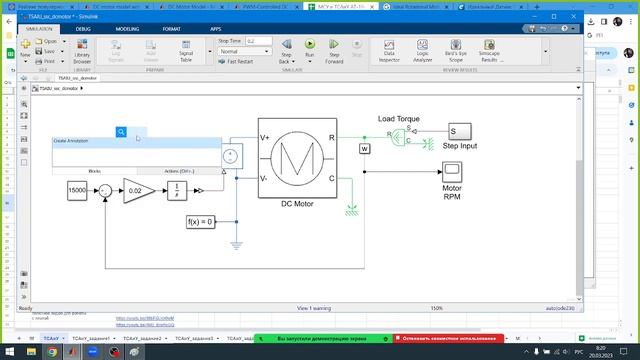
Task: Click the red stop screen sharing button
Action: [448, 338]
